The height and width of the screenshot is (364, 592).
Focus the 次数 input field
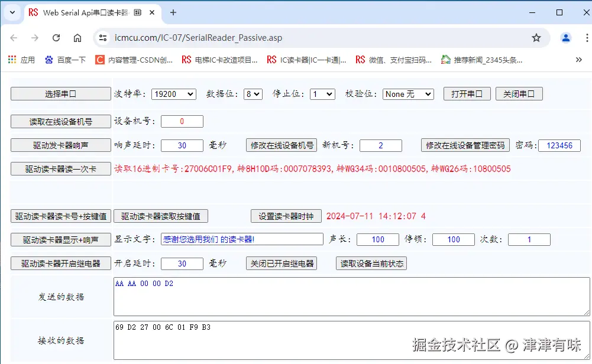tap(529, 239)
